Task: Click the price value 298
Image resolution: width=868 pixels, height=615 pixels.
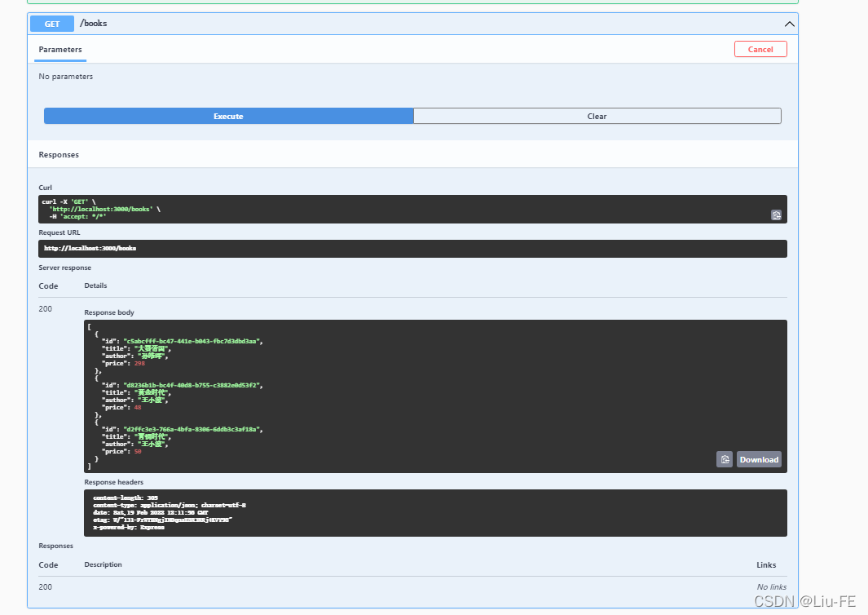Action: (139, 364)
